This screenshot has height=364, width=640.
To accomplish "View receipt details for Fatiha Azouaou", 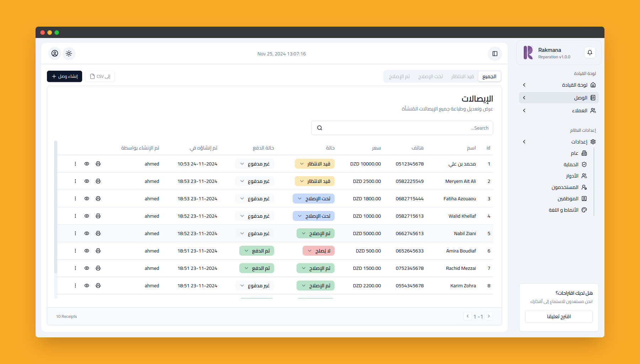I will point(87,199).
